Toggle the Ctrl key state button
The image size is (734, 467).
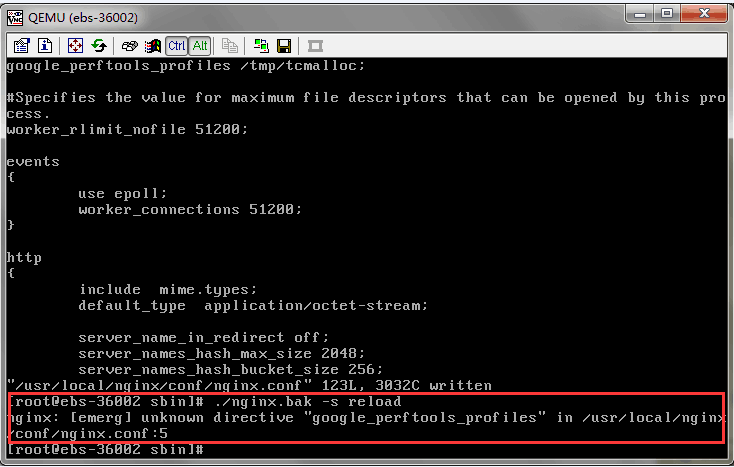tap(176, 46)
